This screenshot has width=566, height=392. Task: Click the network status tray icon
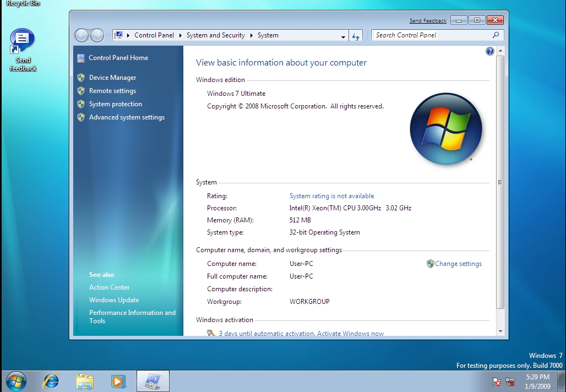[x=509, y=381]
